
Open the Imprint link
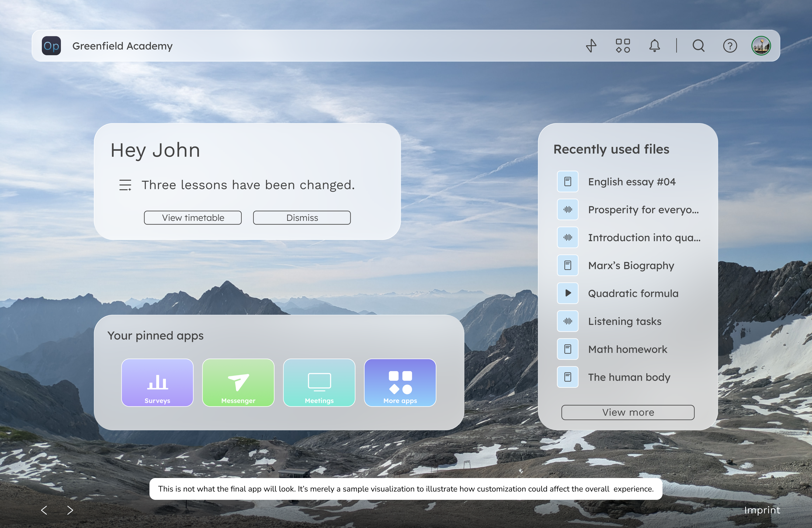coord(762,510)
